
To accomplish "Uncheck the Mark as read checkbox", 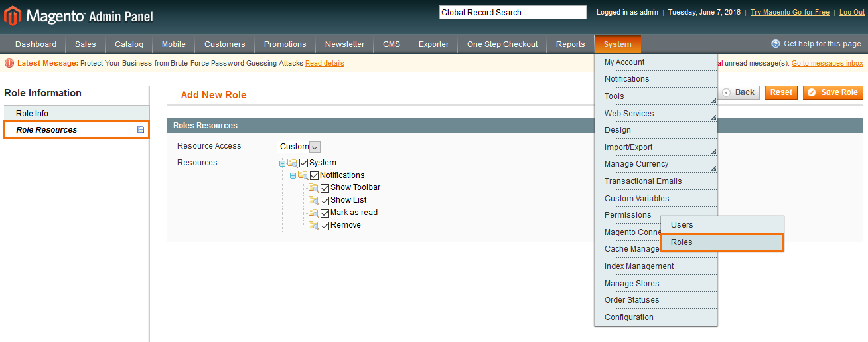I will click(x=325, y=213).
